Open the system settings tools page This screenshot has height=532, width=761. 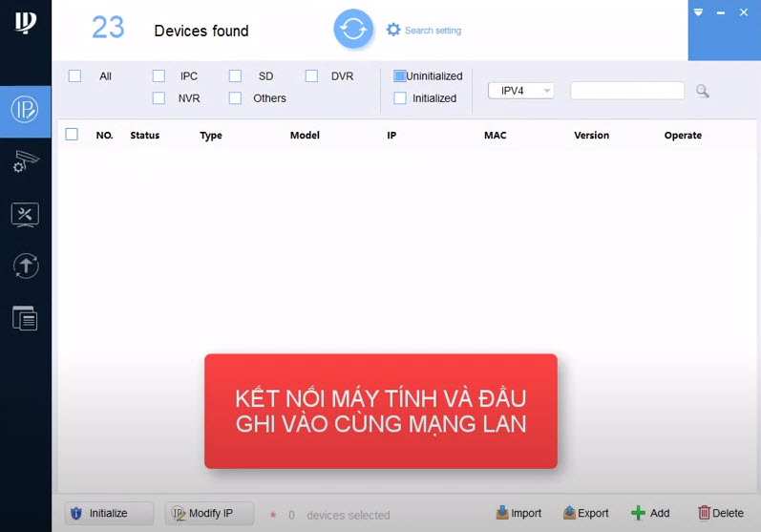coord(25,214)
